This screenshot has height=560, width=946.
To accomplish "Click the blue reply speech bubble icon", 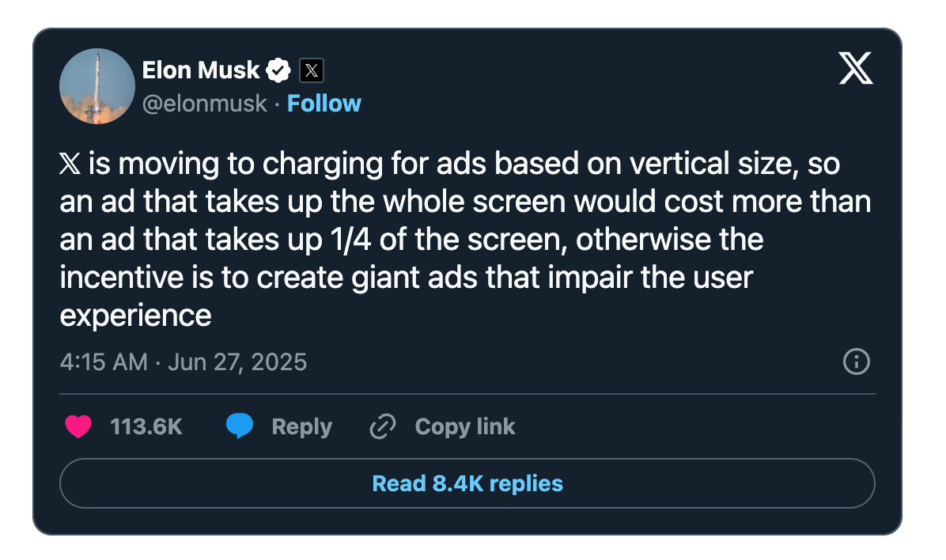I will (x=240, y=426).
